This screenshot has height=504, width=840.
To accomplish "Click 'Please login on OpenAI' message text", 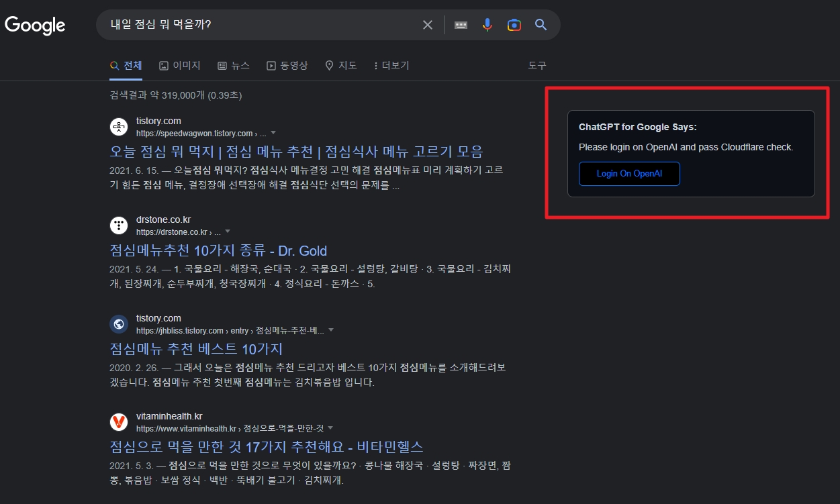I will coord(686,147).
